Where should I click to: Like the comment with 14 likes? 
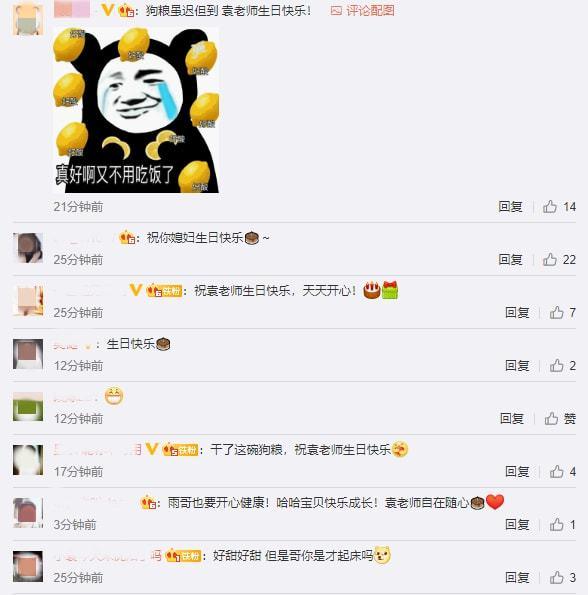tap(559, 207)
